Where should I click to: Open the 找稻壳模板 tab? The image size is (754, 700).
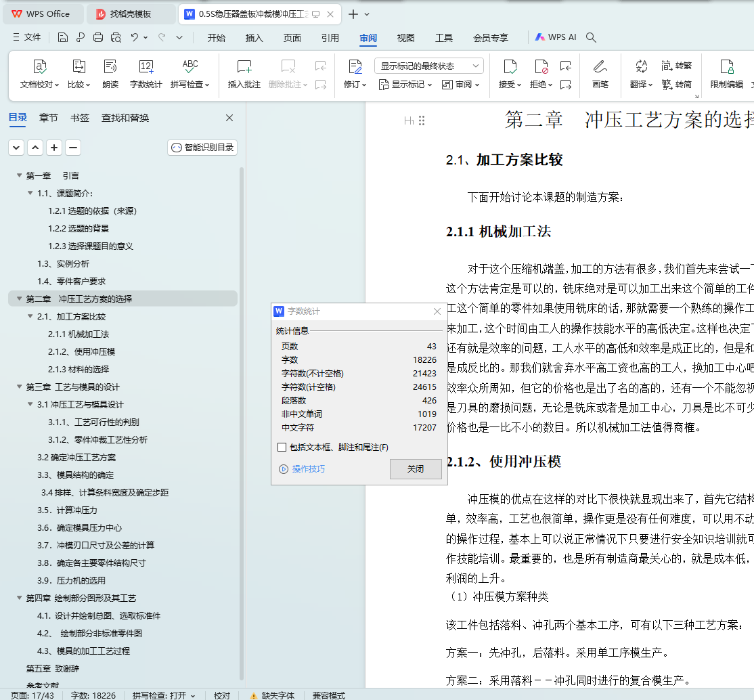coord(131,14)
